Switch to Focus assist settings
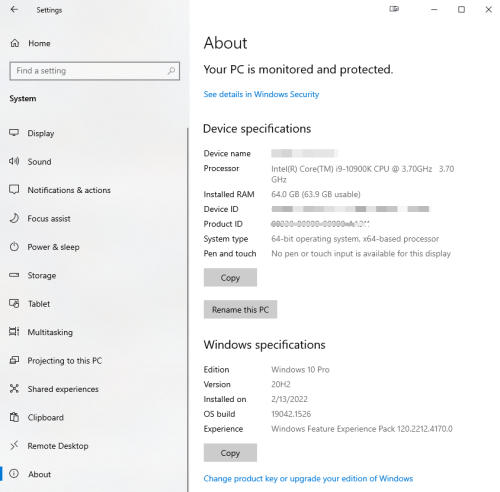The image size is (500, 492). point(49,219)
